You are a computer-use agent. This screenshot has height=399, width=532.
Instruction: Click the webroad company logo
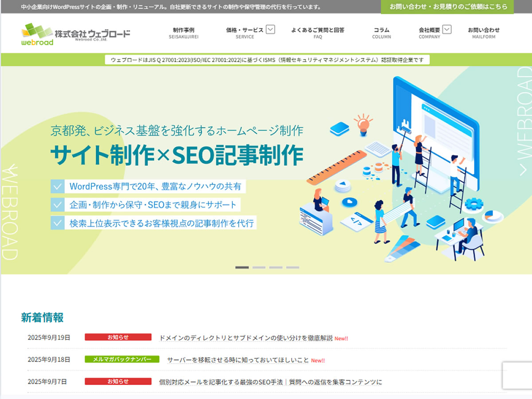75,34
